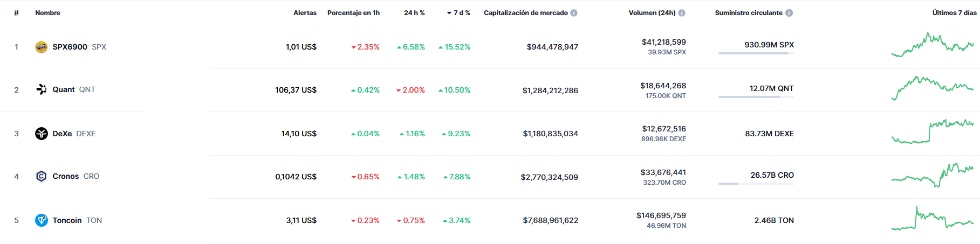Open the SPX6900 coin page link
Image resolution: width=980 pixels, height=244 pixels.
71,47
